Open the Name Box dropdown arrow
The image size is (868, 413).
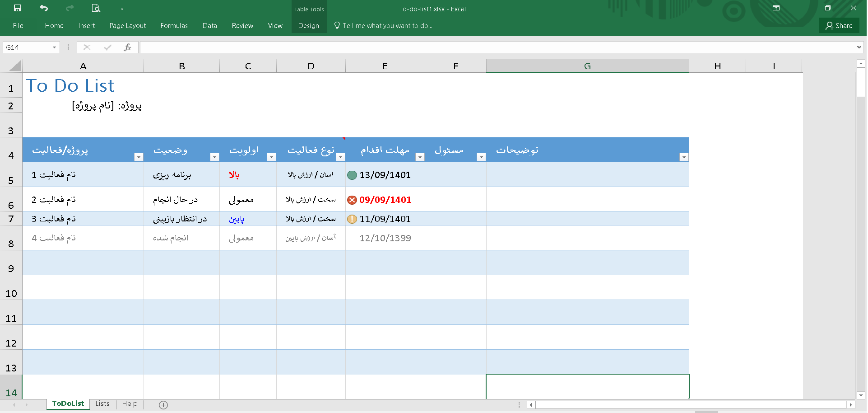[54, 47]
